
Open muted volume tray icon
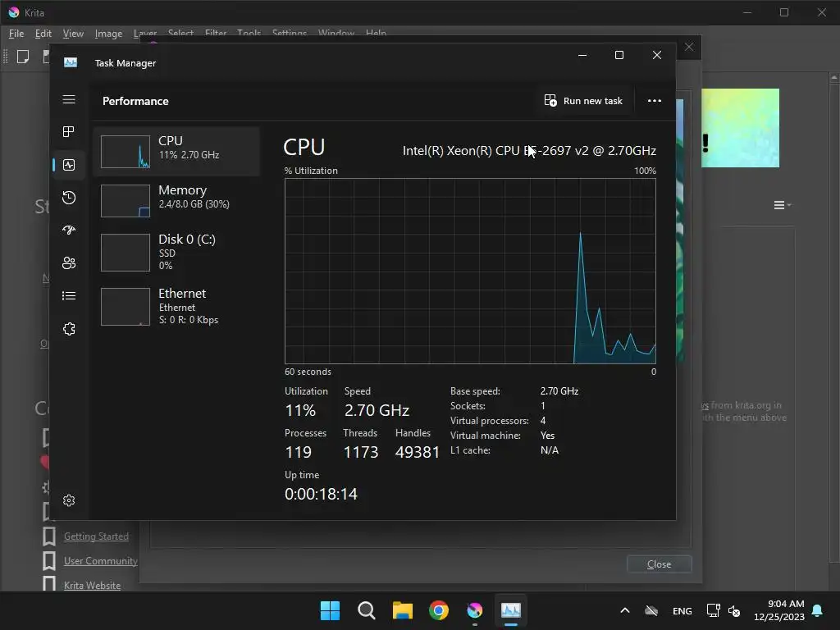(734, 610)
